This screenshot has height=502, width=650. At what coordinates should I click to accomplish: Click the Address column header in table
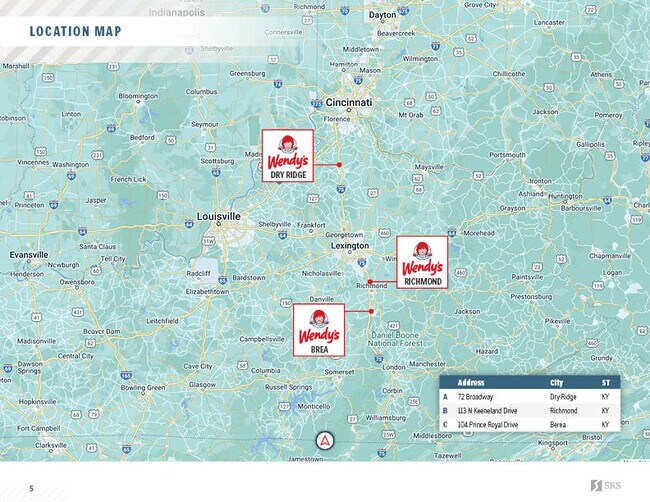click(x=470, y=383)
